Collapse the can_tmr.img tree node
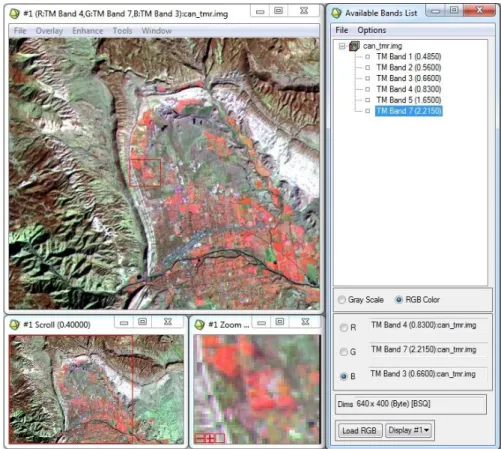This screenshot has height=449, width=501. [x=342, y=46]
